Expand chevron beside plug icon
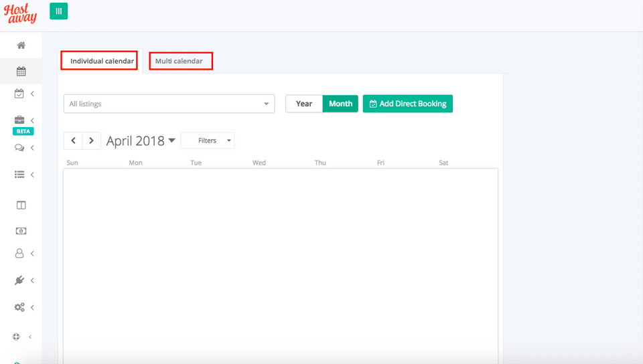The height and width of the screenshot is (364, 643). [x=32, y=280]
